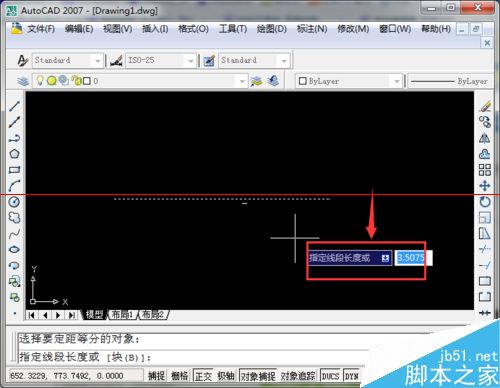Toggle 对象追踪 object tracking
This screenshot has width=500, height=388.
(298, 376)
